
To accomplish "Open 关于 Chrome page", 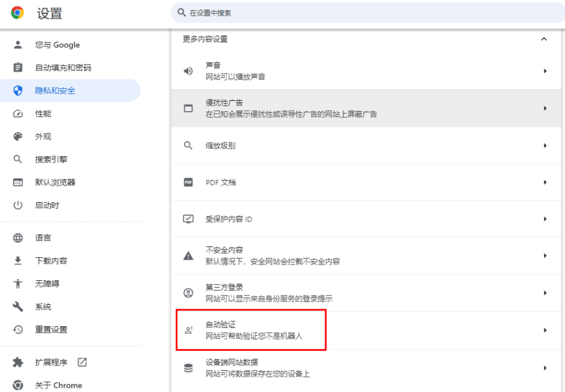I will tap(70, 385).
